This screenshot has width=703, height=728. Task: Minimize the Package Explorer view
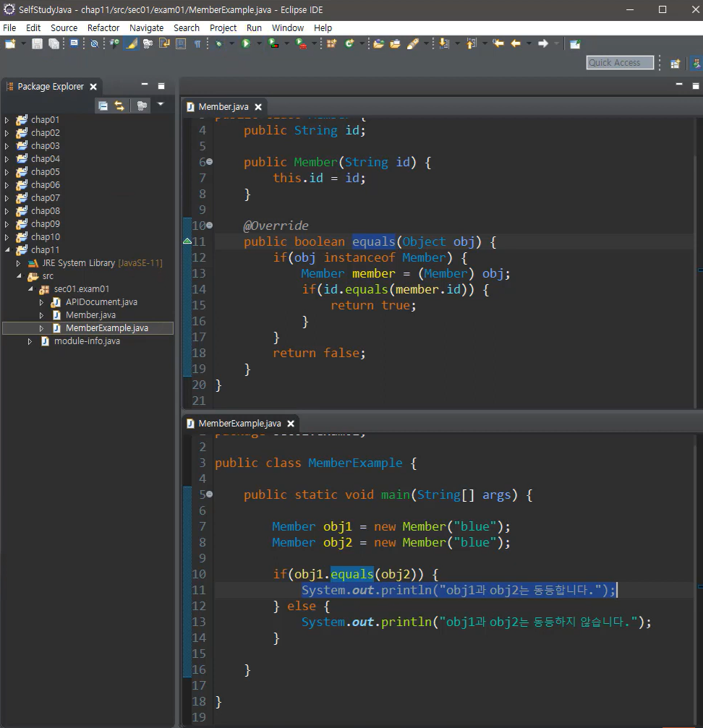click(145, 85)
